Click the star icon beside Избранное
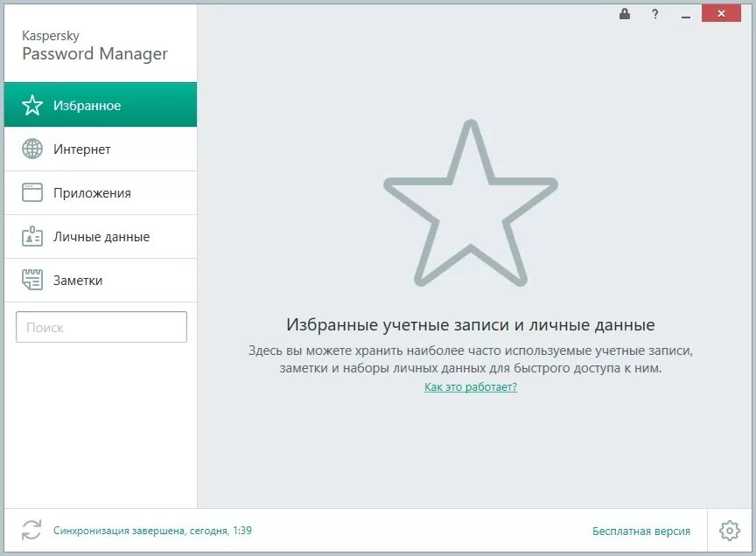Image resolution: width=756 pixels, height=556 pixels. 32,105
